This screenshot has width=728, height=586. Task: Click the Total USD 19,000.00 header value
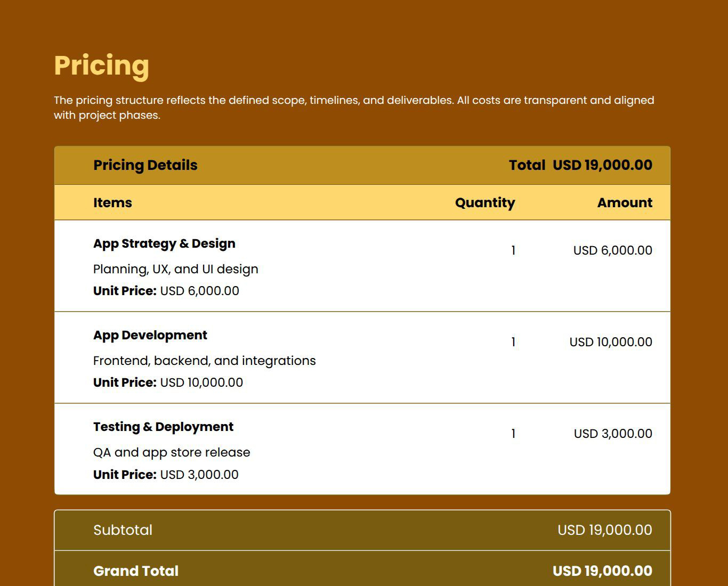580,165
